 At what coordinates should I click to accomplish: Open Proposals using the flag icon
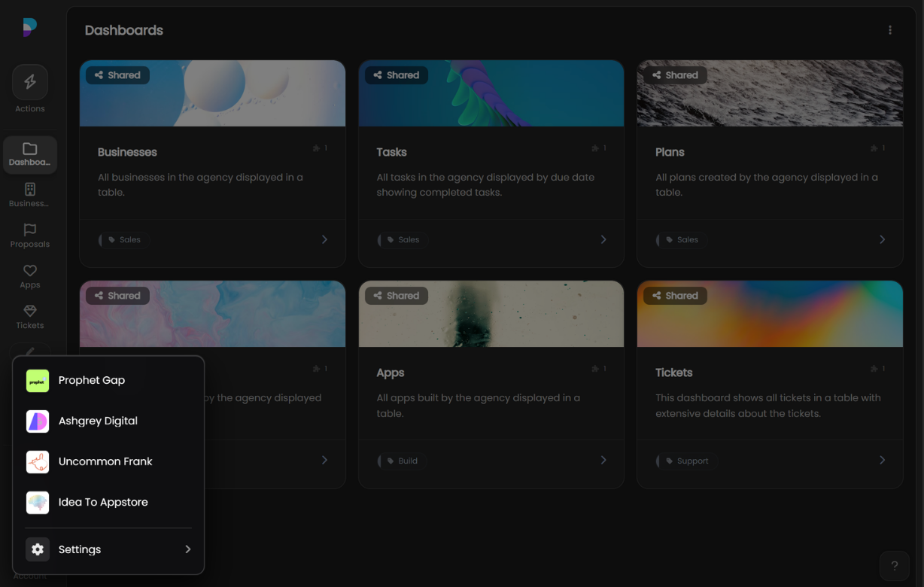29,230
